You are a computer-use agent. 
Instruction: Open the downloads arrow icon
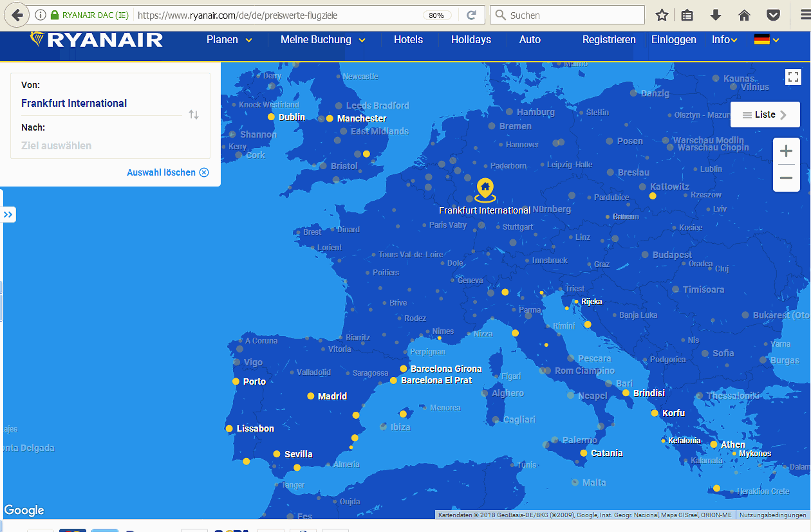(x=716, y=15)
